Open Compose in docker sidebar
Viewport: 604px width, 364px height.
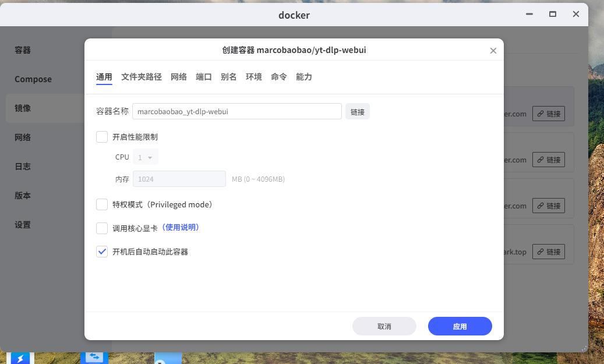click(x=33, y=79)
